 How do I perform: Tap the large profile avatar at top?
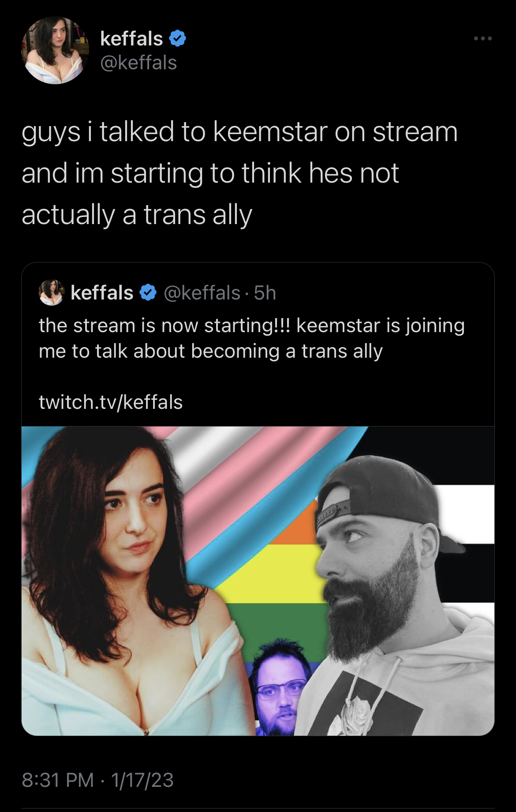click(55, 50)
